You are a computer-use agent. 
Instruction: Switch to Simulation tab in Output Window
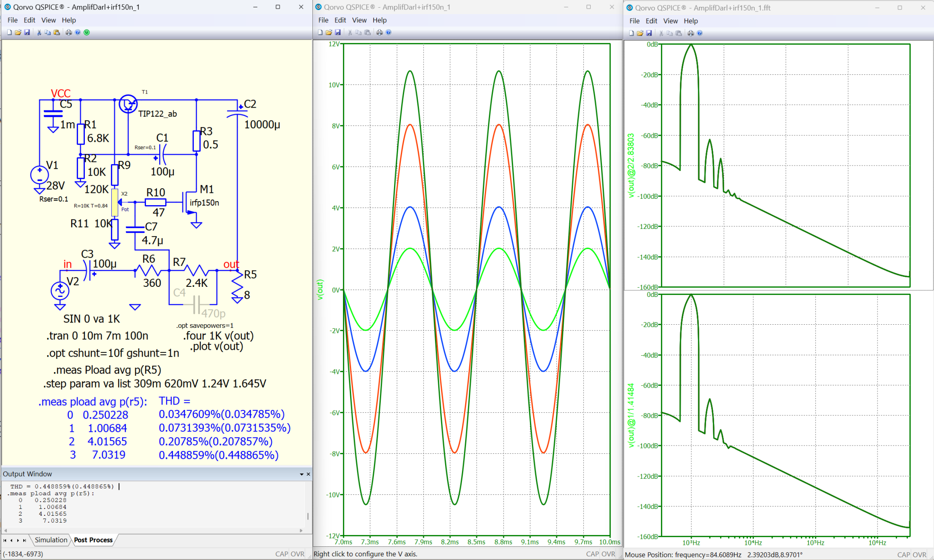(x=51, y=540)
